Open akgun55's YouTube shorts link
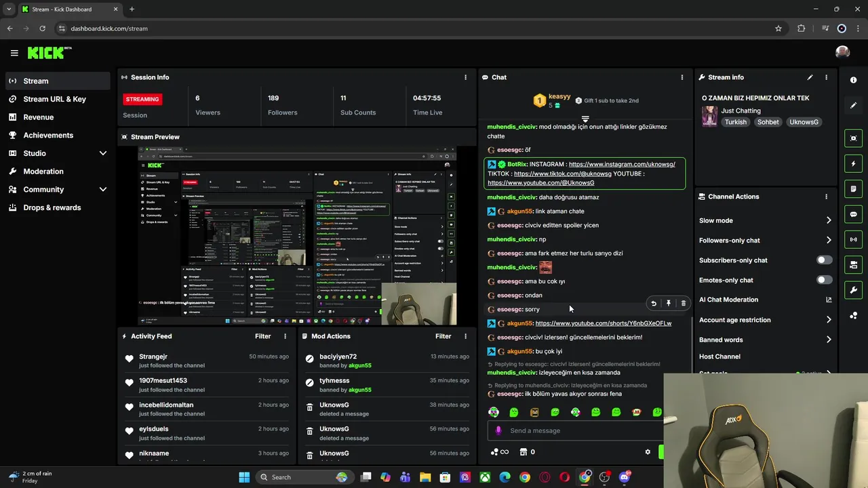The height and width of the screenshot is (488, 868). (x=604, y=323)
